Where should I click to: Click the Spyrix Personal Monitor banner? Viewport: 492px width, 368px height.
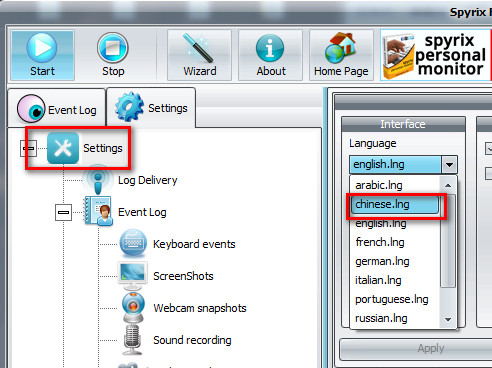tap(436, 55)
